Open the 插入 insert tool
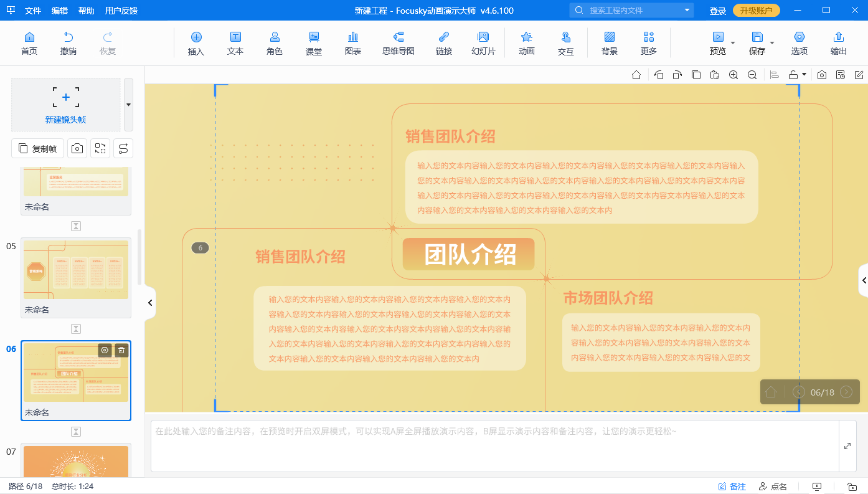 [x=196, y=43]
